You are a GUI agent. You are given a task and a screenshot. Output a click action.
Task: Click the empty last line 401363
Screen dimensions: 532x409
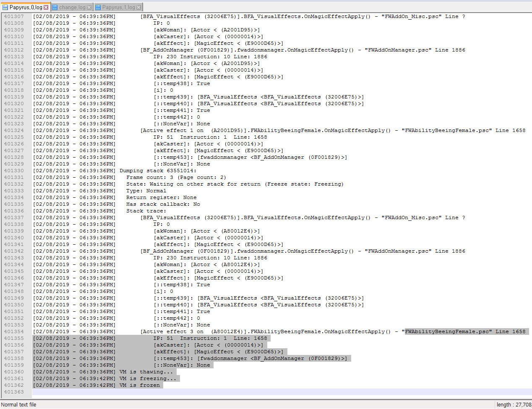pyautogui.click(x=282, y=392)
